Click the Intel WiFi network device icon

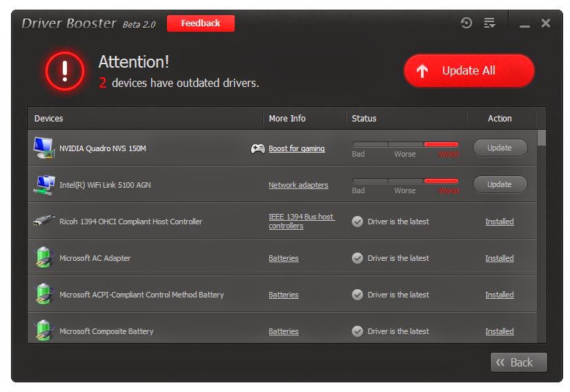tap(44, 185)
